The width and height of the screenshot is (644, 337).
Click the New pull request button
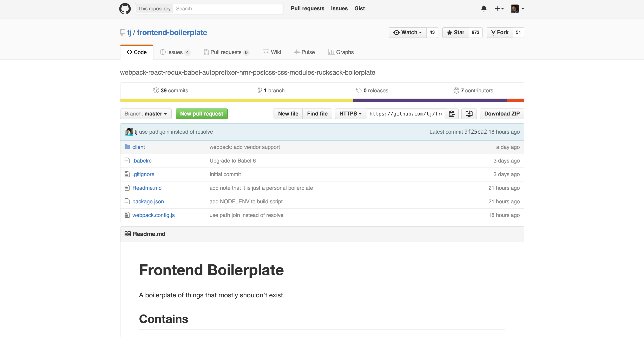tap(202, 114)
